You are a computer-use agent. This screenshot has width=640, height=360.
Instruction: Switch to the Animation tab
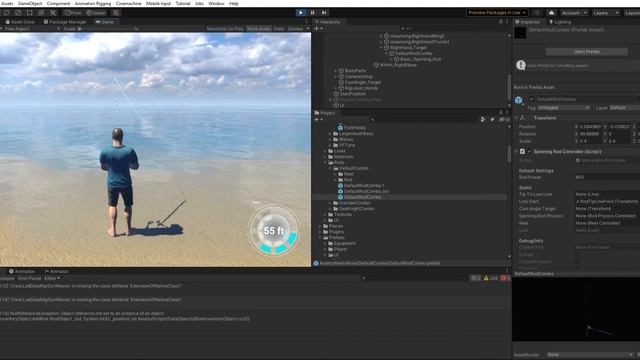point(22,271)
